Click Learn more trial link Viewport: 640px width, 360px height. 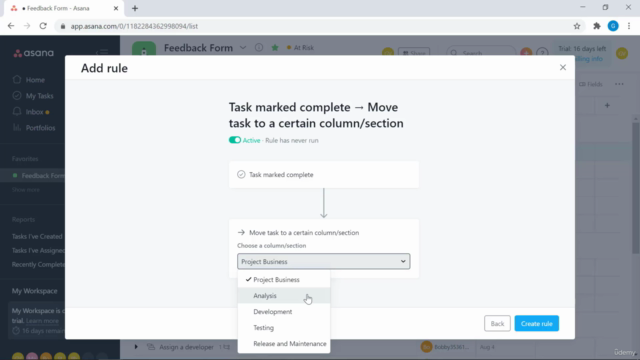(42, 321)
